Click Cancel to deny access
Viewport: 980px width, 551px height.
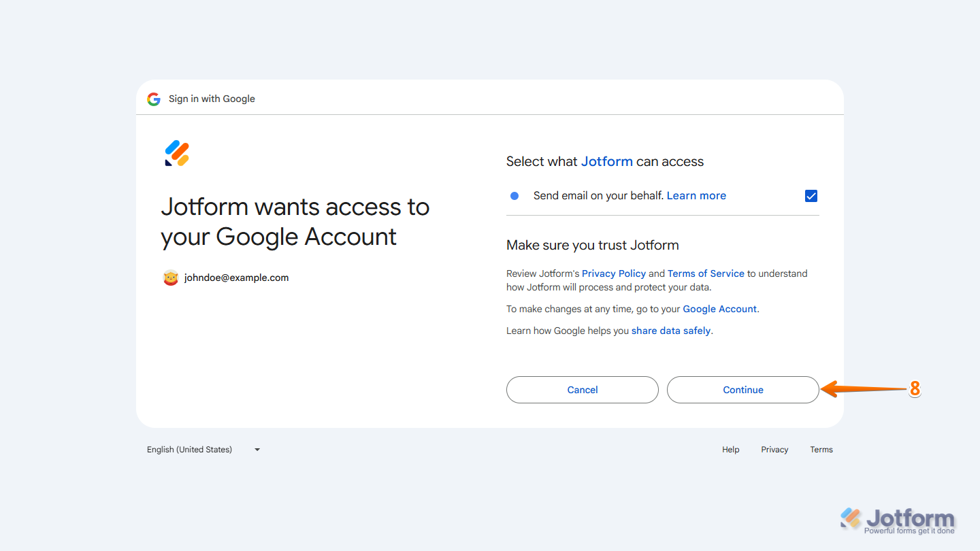click(582, 390)
